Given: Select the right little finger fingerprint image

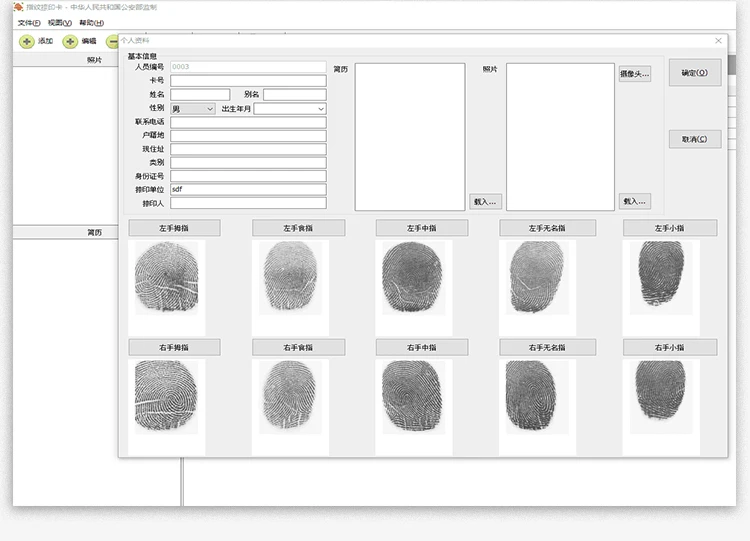Looking at the screenshot, I should click(x=661, y=397).
